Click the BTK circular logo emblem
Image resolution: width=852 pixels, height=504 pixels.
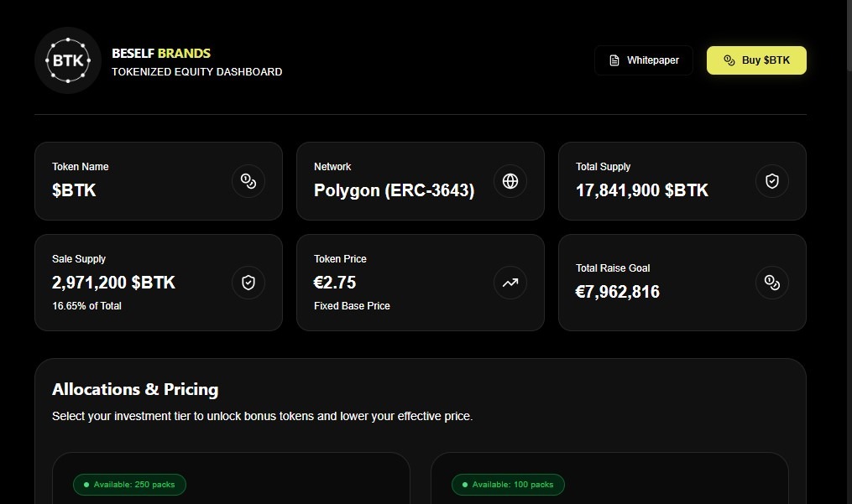click(67, 60)
